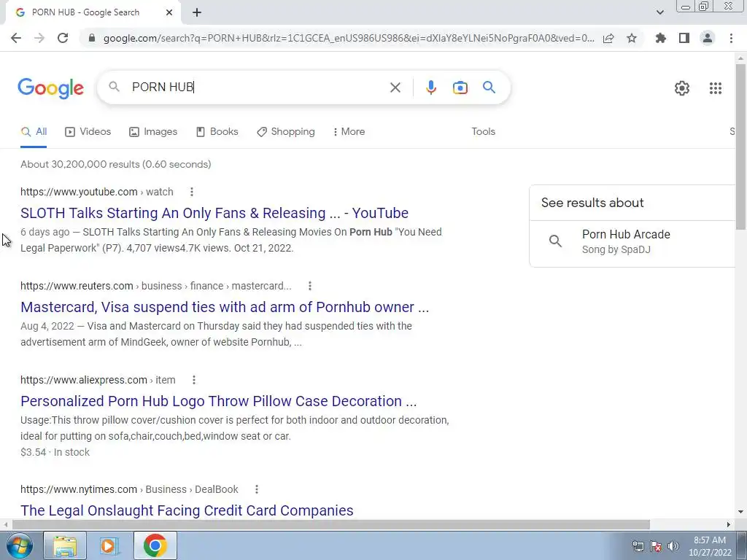
Task: Go back to the previous page
Action: pos(16,38)
